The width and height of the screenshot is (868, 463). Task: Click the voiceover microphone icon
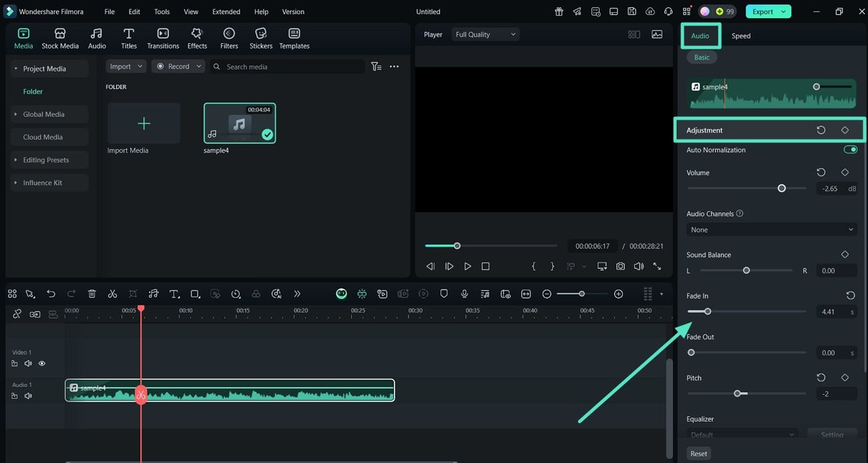(464, 294)
